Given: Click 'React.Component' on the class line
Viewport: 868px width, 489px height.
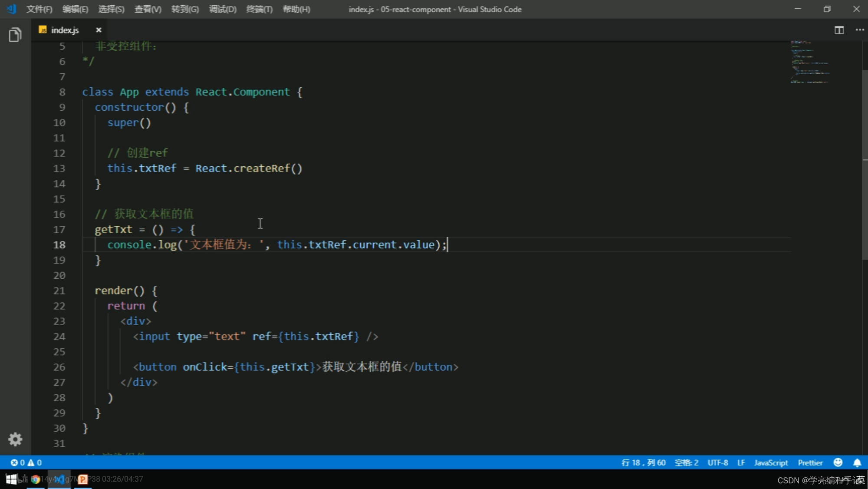Looking at the screenshot, I should (x=242, y=92).
